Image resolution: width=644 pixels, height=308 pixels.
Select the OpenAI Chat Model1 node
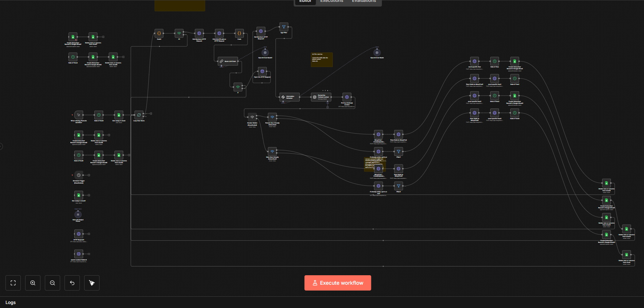coord(265,53)
